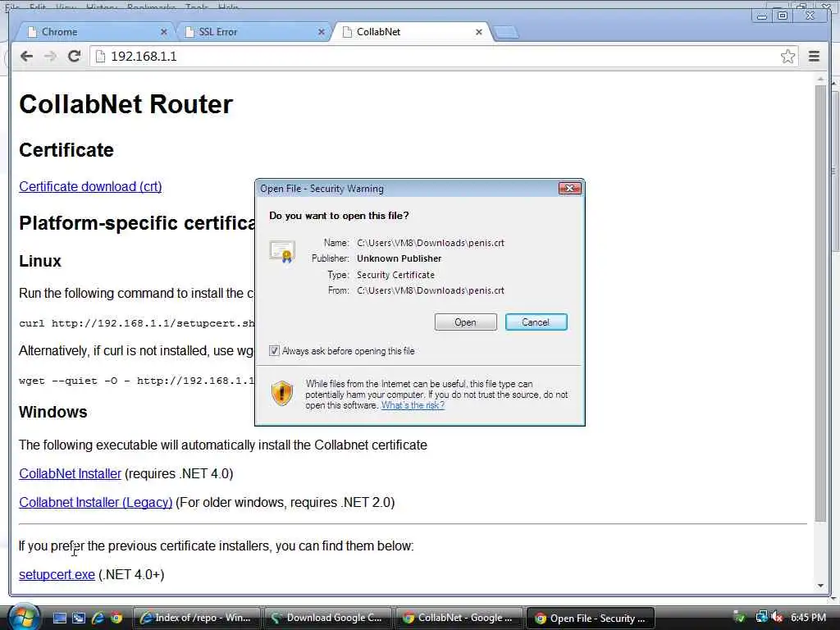This screenshot has width=840, height=630.
Task: Click the muted volume tray icon
Action: 778,618
